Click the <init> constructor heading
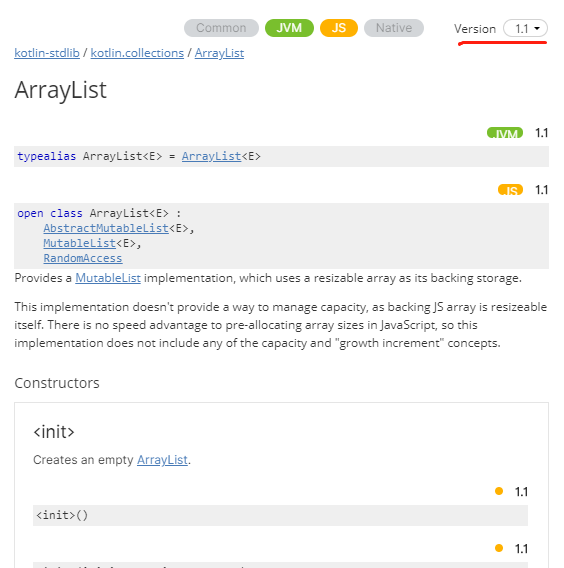Screen dimensions: 564x568 click(54, 432)
